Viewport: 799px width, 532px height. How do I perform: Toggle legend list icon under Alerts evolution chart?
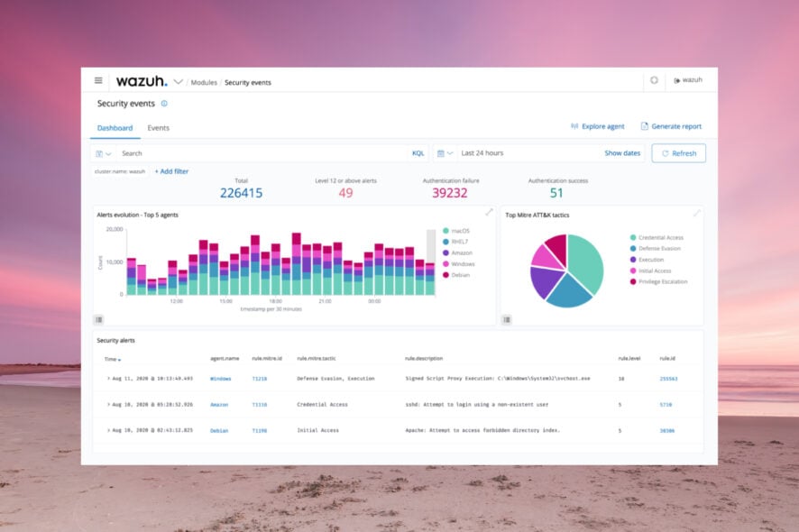tap(99, 319)
